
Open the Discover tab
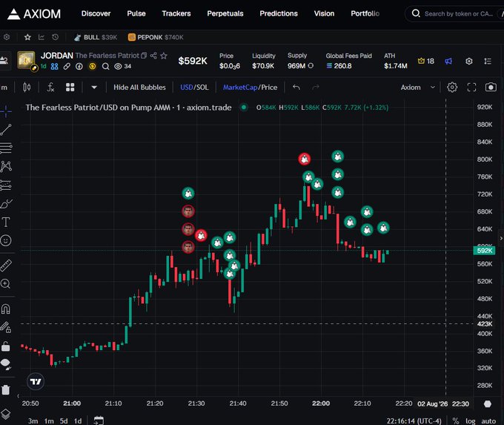(x=96, y=13)
